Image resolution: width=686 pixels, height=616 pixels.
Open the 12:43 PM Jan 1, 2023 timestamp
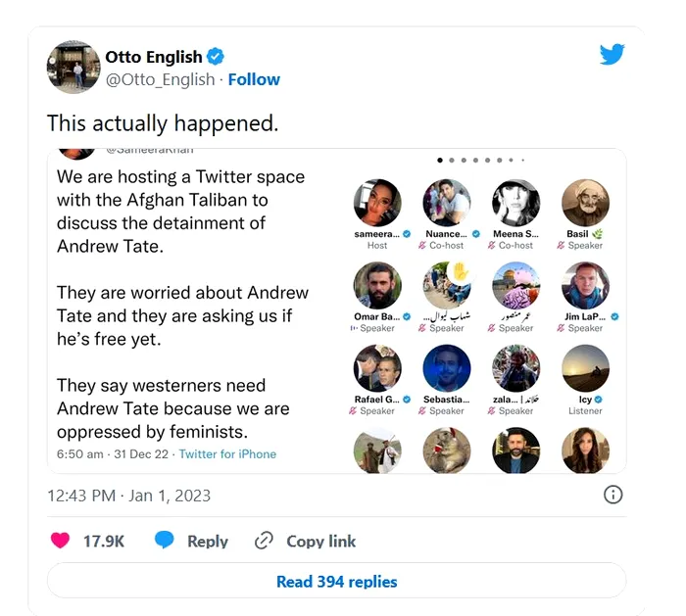(128, 496)
